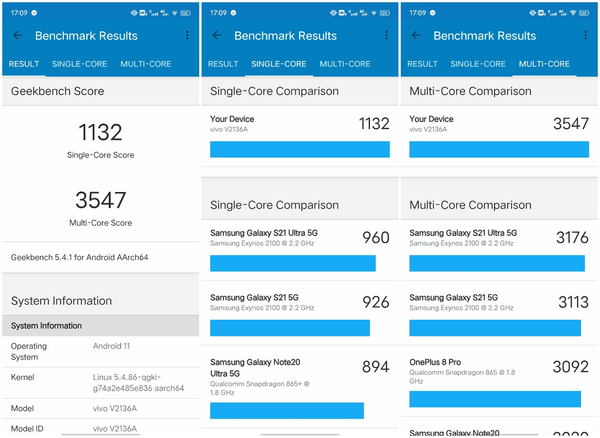Tap the 3547 Multi-Core Score in left screen
The width and height of the screenshot is (600, 438).
click(x=101, y=200)
